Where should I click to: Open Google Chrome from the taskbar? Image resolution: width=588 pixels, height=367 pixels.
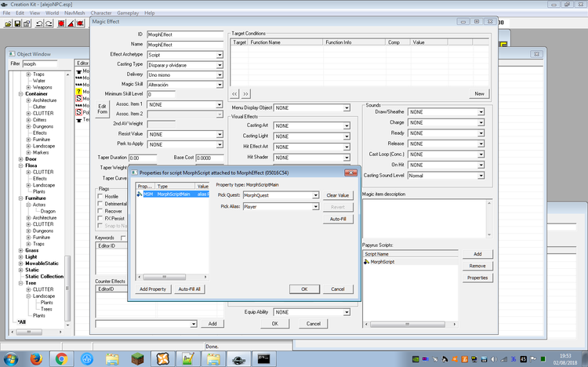tap(61, 358)
